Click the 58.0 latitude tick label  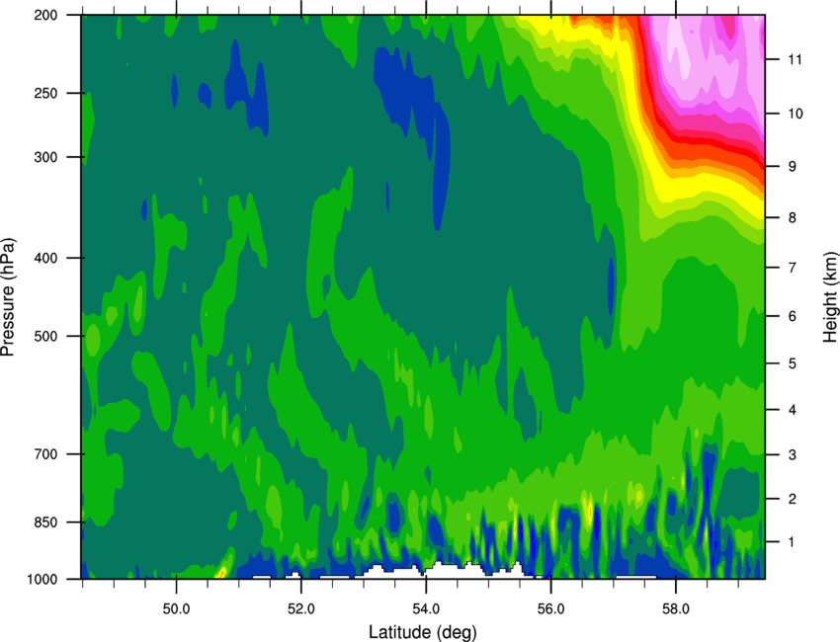point(676,609)
